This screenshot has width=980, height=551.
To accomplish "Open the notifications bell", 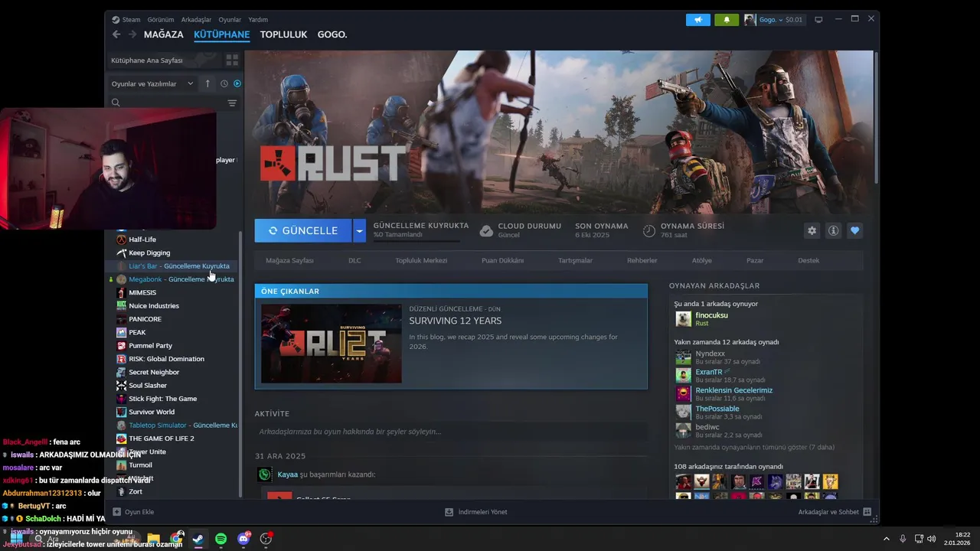I will click(727, 19).
